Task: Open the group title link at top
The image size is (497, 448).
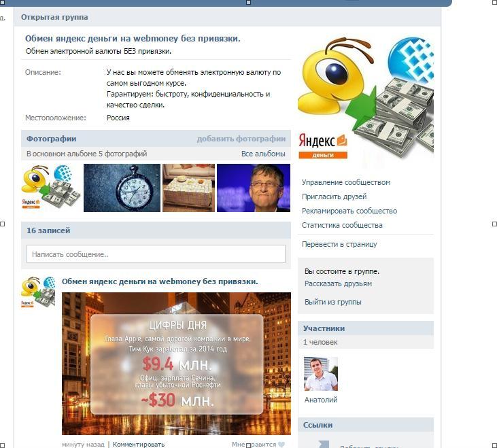Action: 133,39
